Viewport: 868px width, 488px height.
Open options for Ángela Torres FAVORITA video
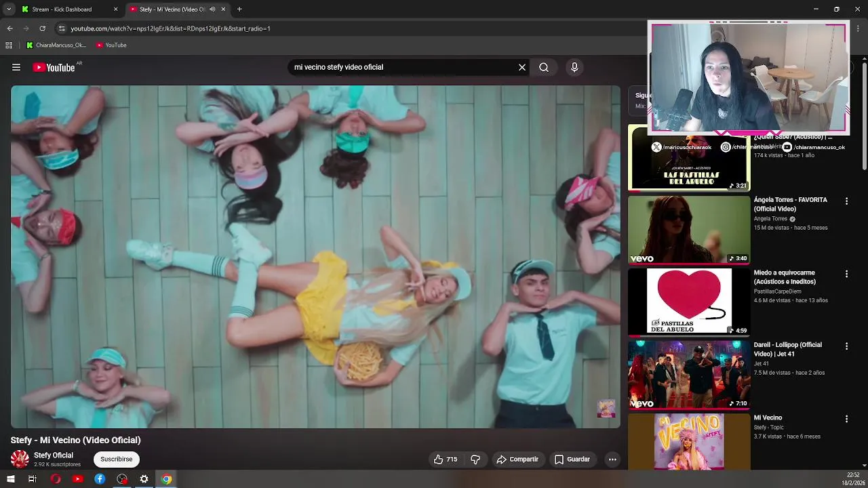[846, 201]
